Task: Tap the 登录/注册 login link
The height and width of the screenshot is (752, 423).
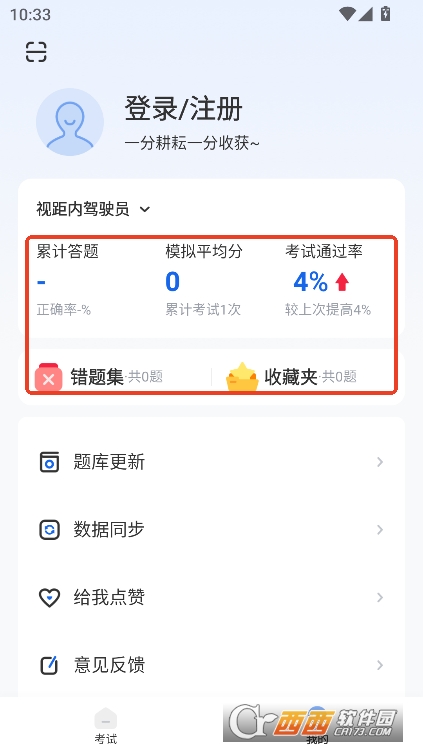Action: point(184,109)
